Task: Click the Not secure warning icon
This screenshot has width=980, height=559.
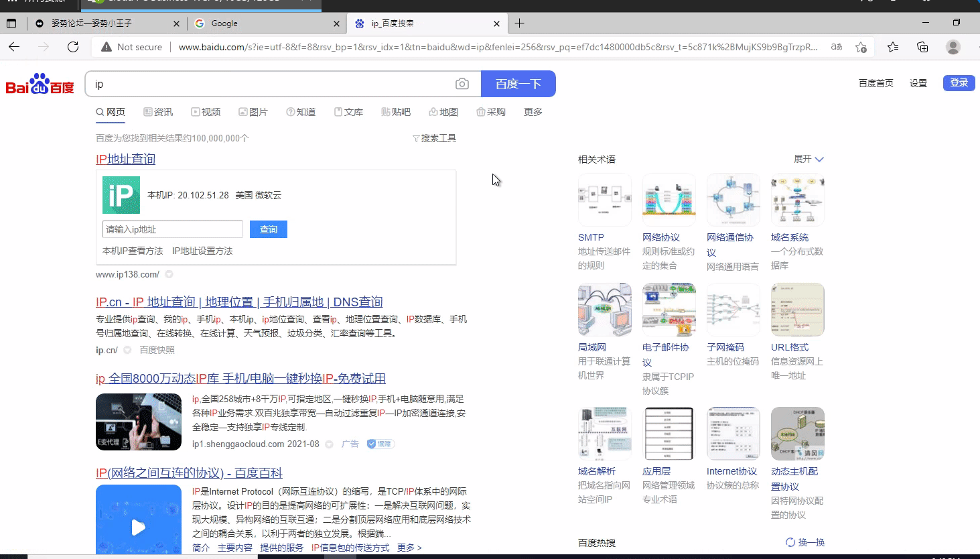Action: coord(106,47)
